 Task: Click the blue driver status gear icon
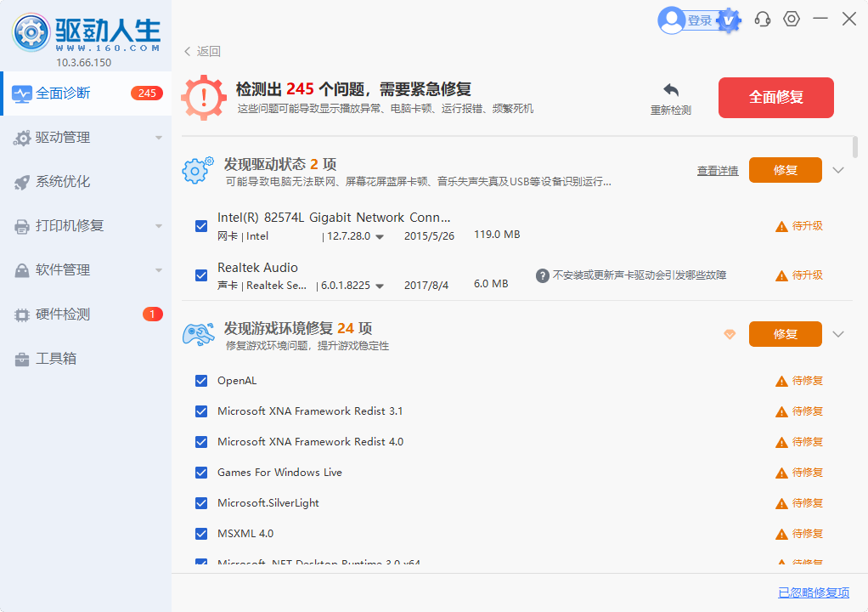click(x=198, y=170)
